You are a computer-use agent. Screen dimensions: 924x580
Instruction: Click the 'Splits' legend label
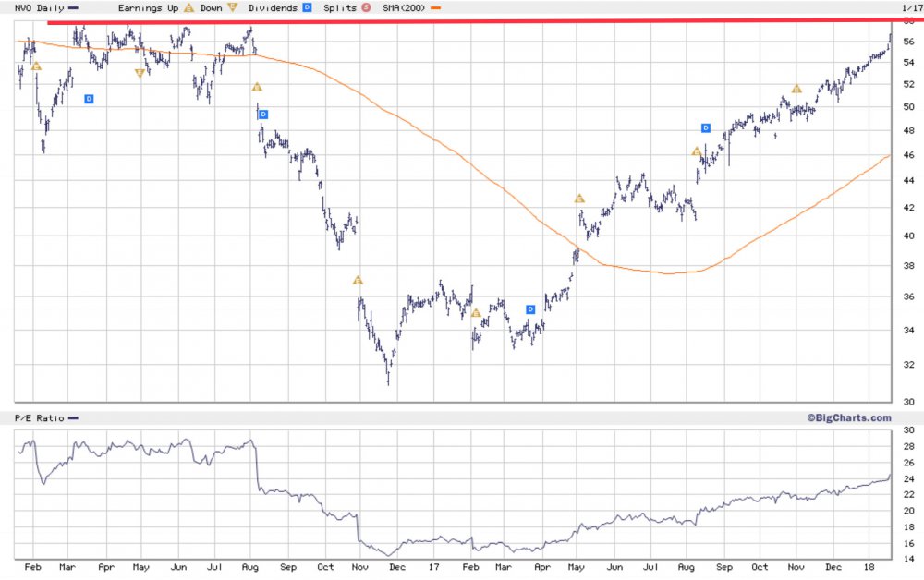(x=340, y=8)
